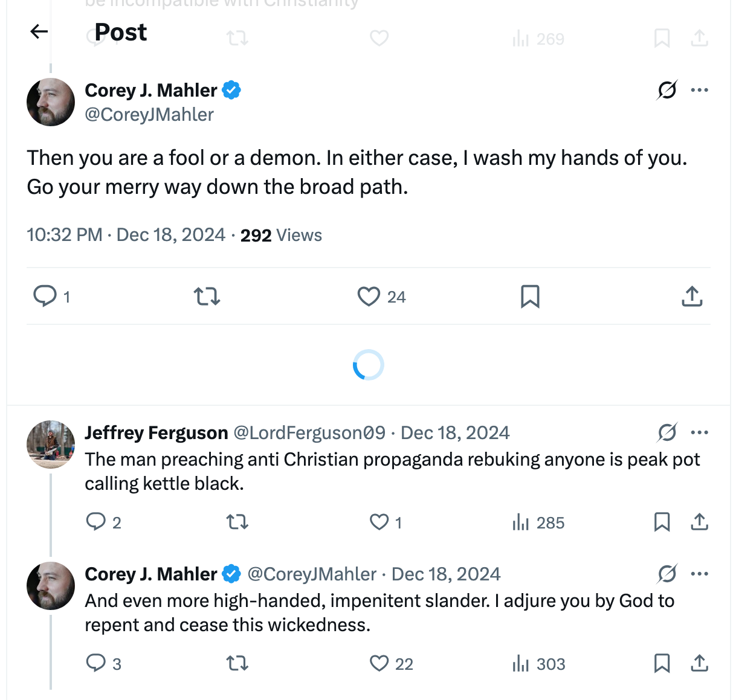The width and height of the screenshot is (736, 700).
Task: Bookmark the main Corey J. Mahler post
Action: pos(530,297)
